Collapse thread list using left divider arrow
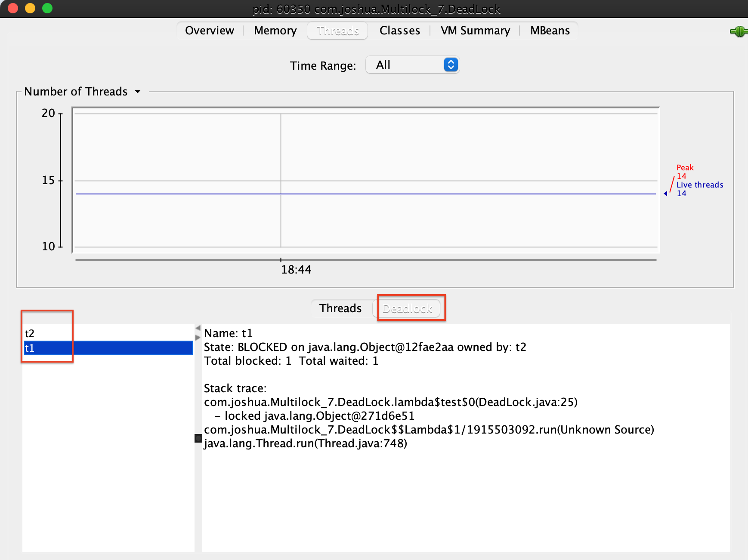This screenshot has width=748, height=560. click(x=198, y=328)
